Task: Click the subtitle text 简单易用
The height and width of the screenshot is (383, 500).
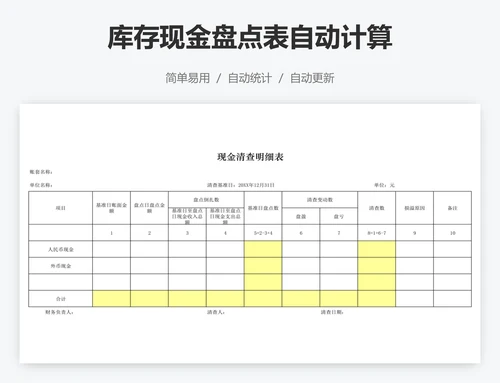Action: click(x=188, y=78)
